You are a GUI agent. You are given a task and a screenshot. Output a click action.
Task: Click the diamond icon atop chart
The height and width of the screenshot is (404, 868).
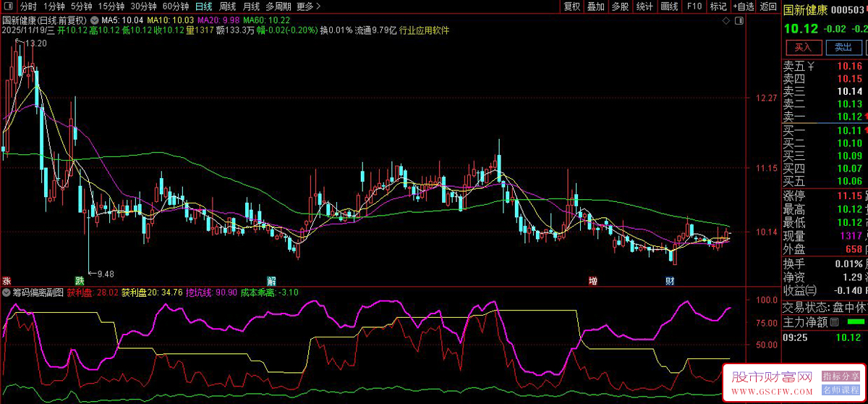pos(728,21)
